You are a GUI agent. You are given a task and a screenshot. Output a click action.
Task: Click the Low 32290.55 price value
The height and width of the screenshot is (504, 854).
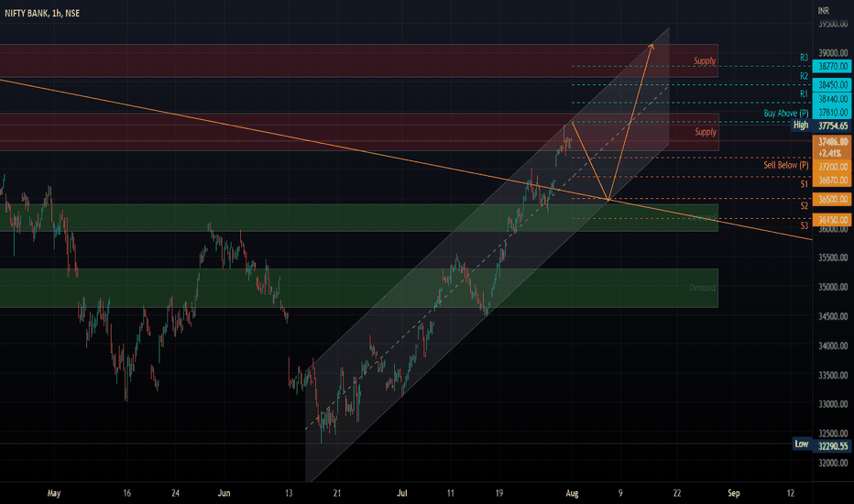pyautogui.click(x=833, y=446)
